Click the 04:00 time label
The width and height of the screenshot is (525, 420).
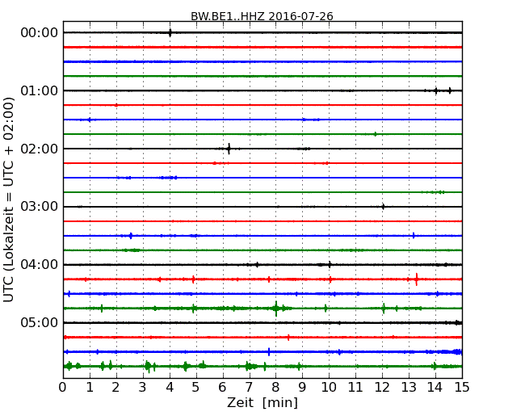40,265
